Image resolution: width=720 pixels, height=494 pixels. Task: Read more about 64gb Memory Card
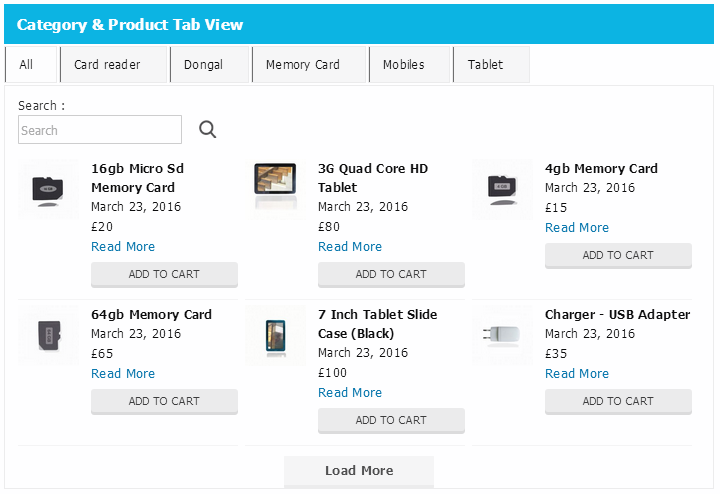pos(123,374)
